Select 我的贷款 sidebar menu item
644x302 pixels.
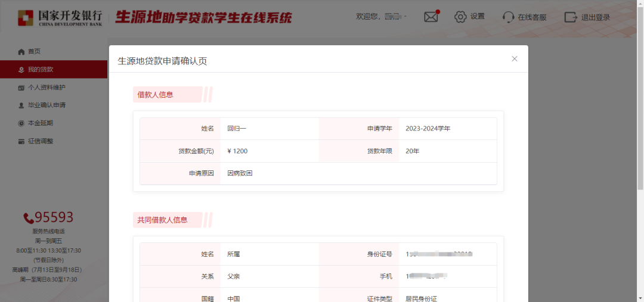[x=41, y=70]
